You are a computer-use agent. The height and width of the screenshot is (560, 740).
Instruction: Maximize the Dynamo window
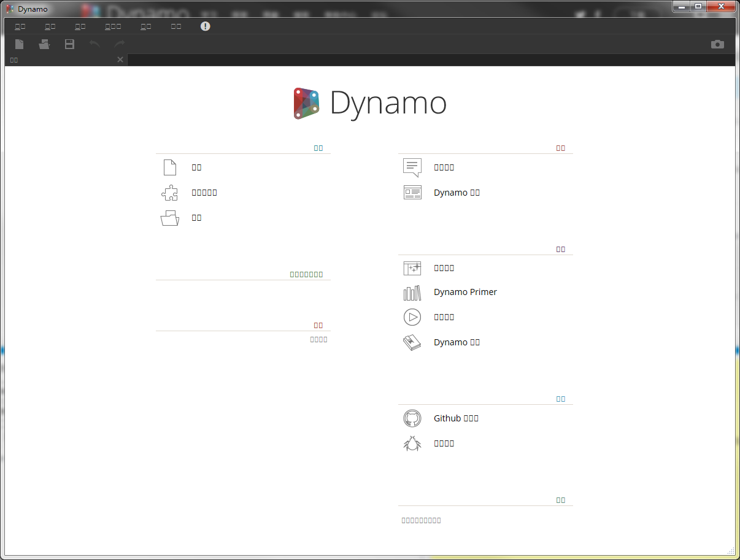[698, 6]
